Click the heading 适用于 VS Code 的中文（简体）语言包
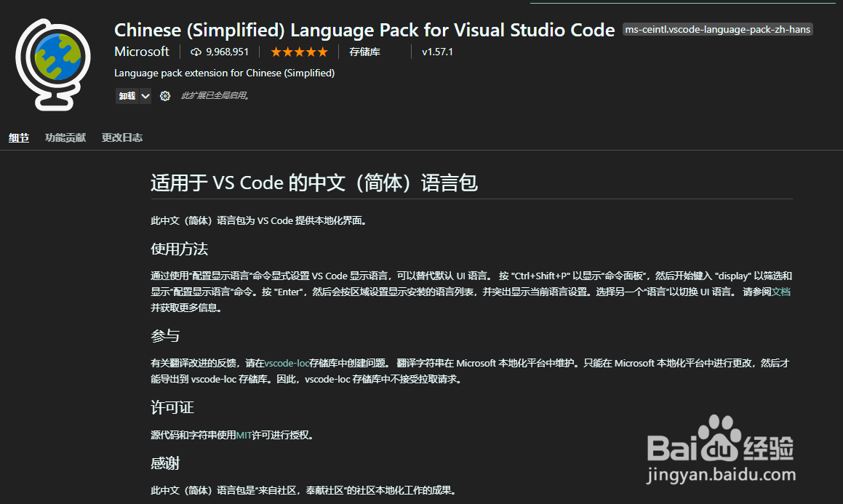 (x=314, y=183)
